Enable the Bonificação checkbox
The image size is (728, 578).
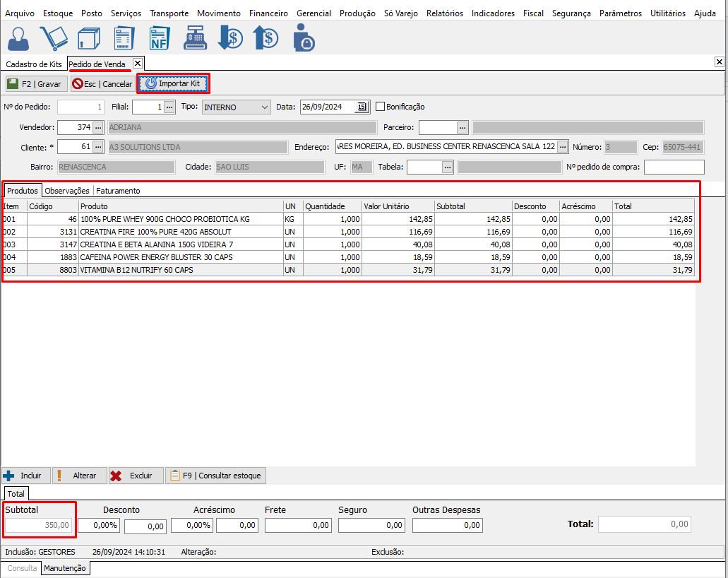pos(381,107)
